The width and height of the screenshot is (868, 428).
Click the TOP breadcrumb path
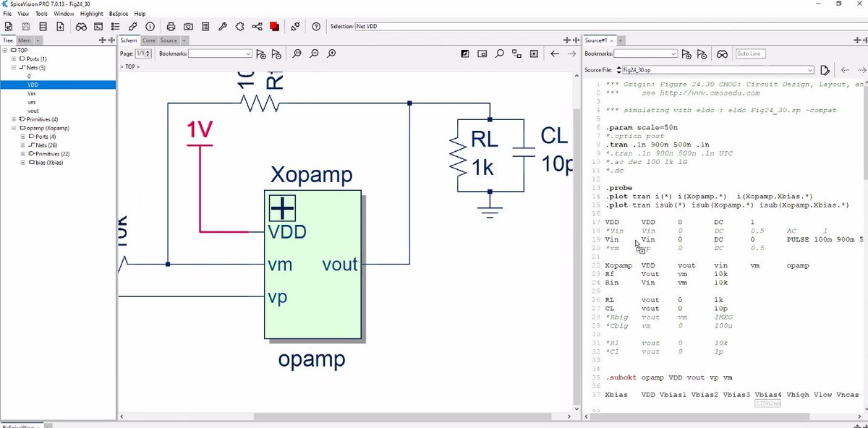click(131, 66)
